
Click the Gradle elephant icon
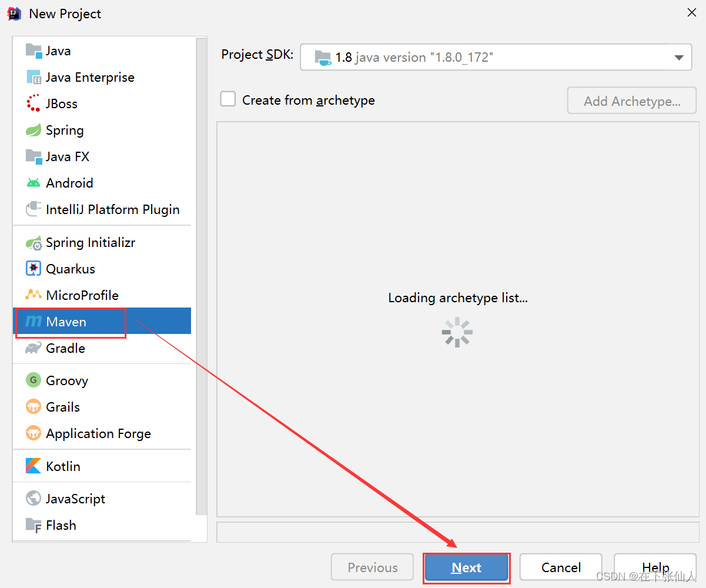34,348
